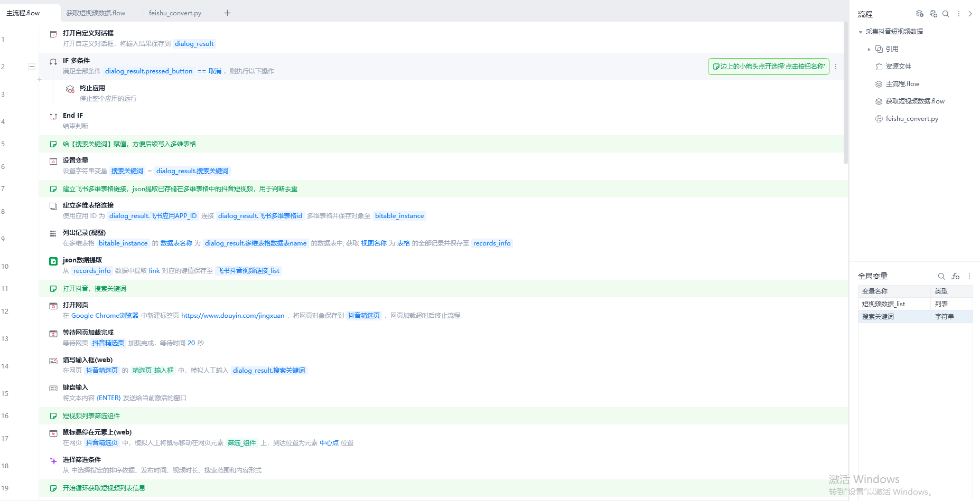Click the add variable fx icon in 全局变量
This screenshot has width=980, height=501.
click(x=956, y=276)
